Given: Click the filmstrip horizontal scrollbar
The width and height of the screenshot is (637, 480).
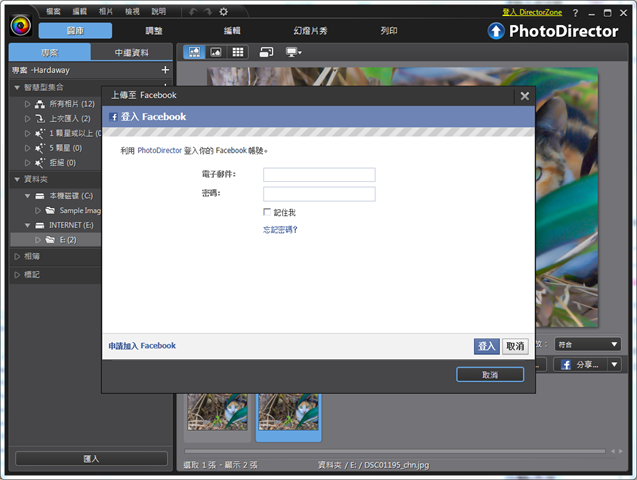Looking at the screenshot, I should tap(394, 451).
